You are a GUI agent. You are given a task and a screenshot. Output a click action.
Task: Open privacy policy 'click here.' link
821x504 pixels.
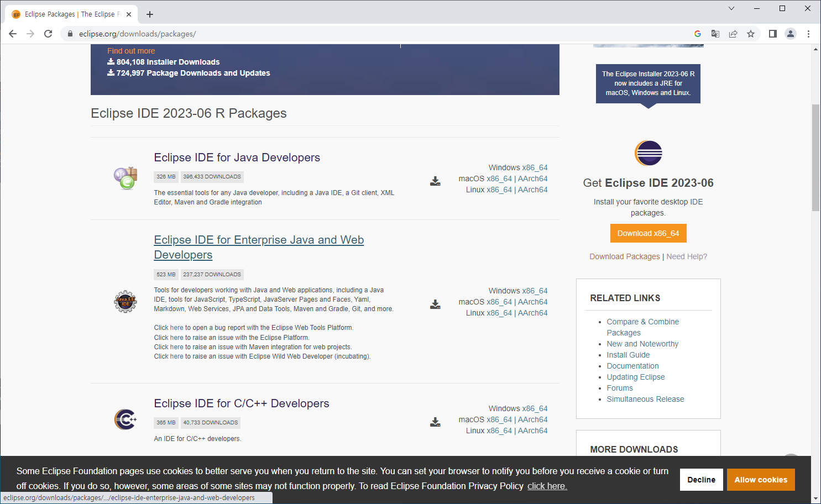point(547,486)
